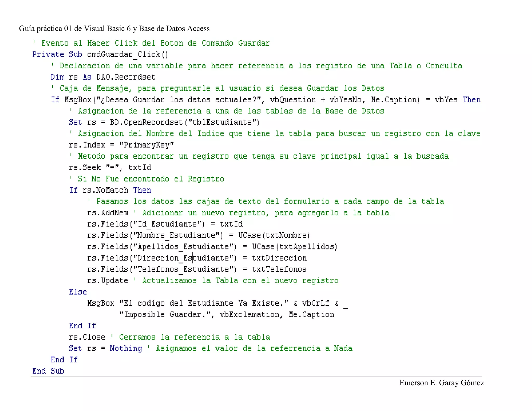Screen dimensions: 532x411
Task: Click the line 'If MsgBox("¿Desea Guardar los datos actuales?"'
Action: tap(266, 100)
